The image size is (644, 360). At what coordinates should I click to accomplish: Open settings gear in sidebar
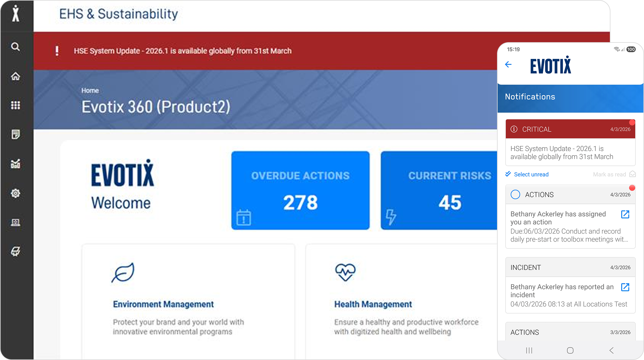(x=16, y=193)
